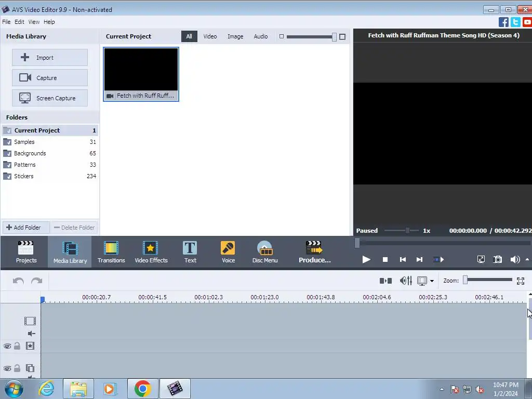
Task: Click the main track audio speaker icon
Action: click(x=32, y=334)
